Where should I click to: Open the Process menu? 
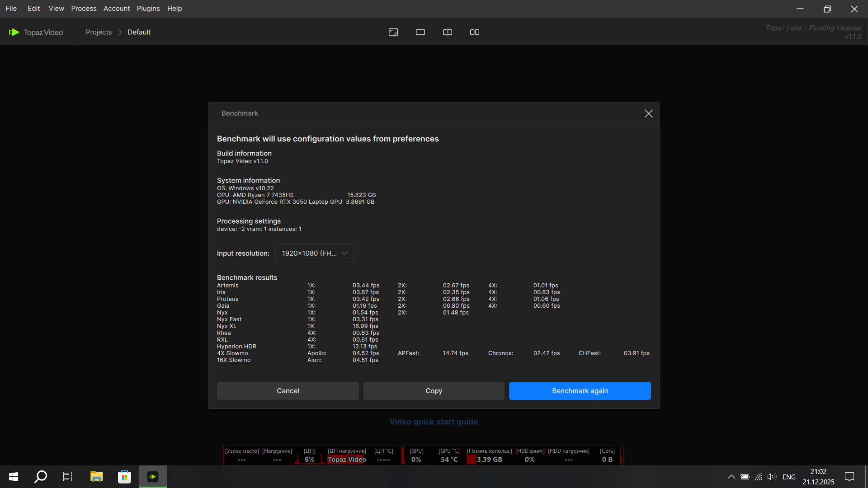tap(84, 9)
